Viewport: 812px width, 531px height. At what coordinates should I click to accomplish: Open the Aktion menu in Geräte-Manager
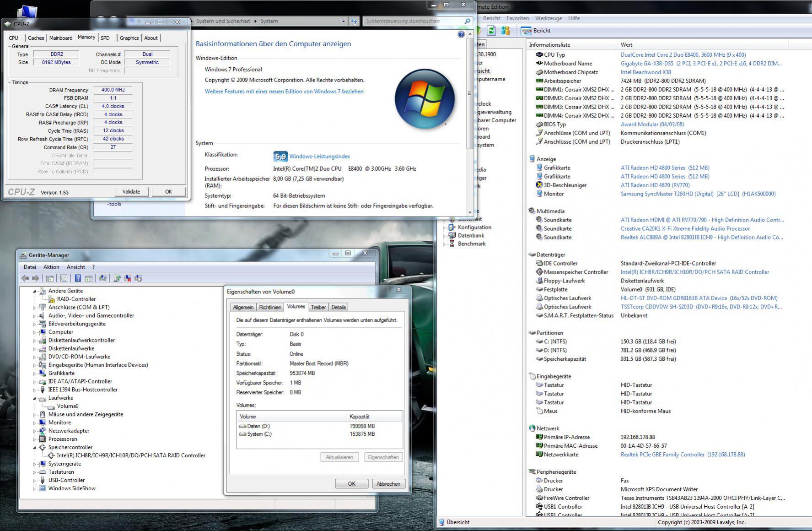pos(51,267)
